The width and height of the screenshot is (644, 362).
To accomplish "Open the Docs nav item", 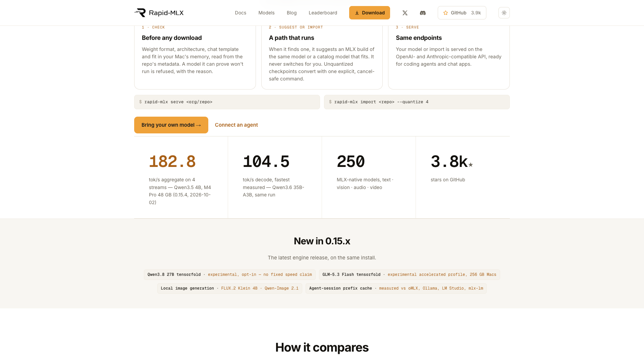I will coord(240,13).
